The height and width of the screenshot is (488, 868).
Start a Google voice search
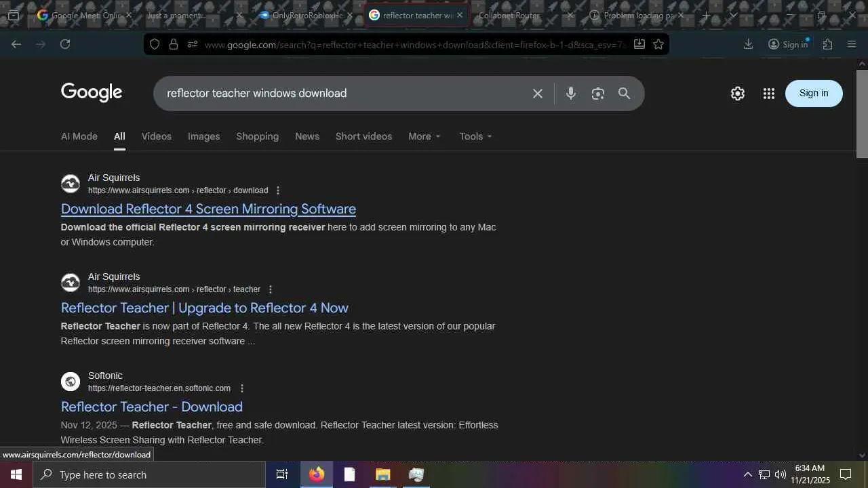(x=571, y=94)
